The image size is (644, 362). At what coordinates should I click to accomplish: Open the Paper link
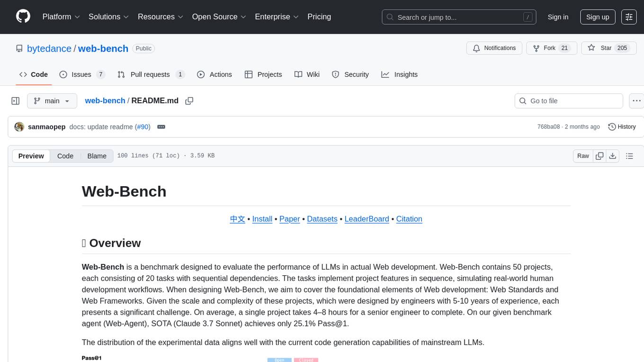pyautogui.click(x=290, y=219)
